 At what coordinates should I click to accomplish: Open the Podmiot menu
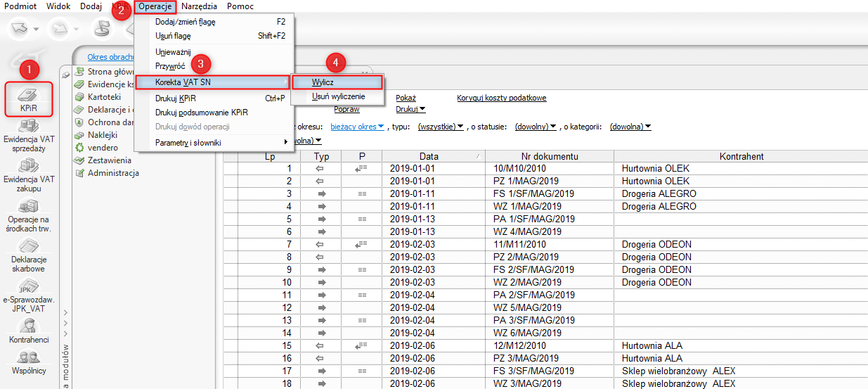point(20,6)
